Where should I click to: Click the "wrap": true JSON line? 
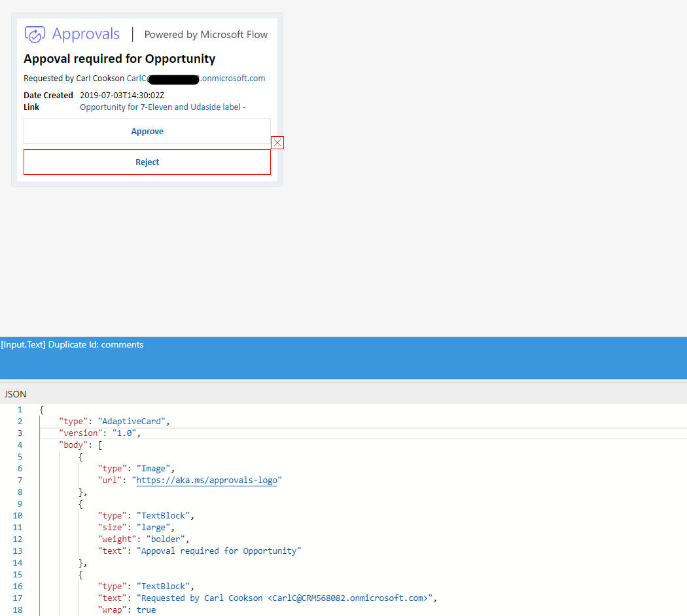pyautogui.click(x=127, y=610)
